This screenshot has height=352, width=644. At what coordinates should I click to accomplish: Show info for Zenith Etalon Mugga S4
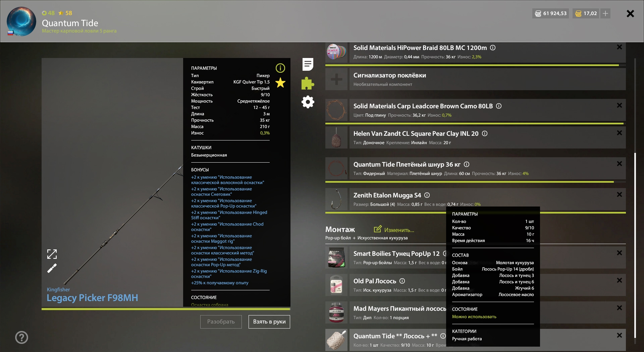point(427,195)
